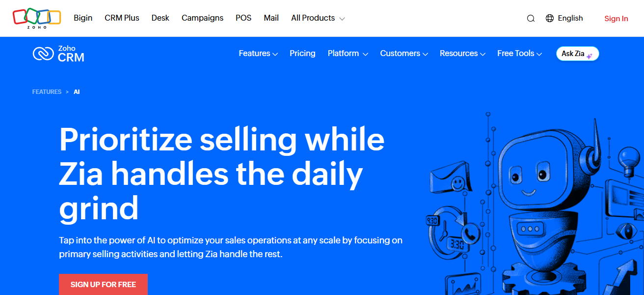Image resolution: width=644 pixels, height=295 pixels.
Task: Select Bigin in the top navigation
Action: (x=82, y=18)
